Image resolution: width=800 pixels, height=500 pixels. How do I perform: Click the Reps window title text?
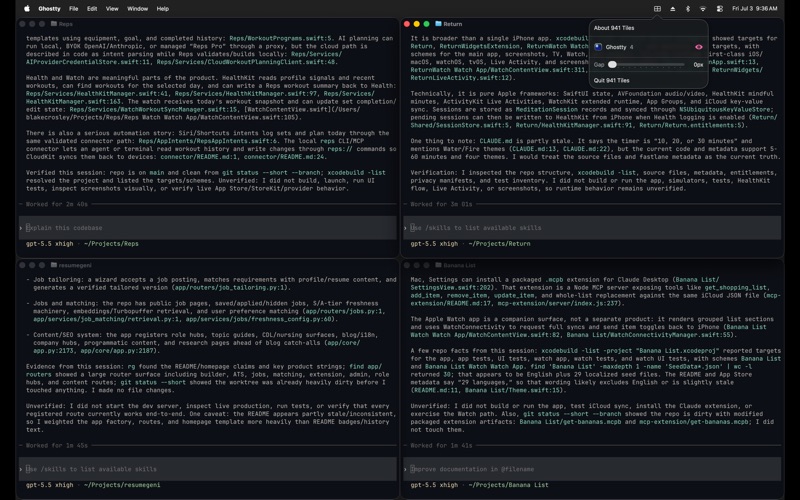click(x=65, y=24)
